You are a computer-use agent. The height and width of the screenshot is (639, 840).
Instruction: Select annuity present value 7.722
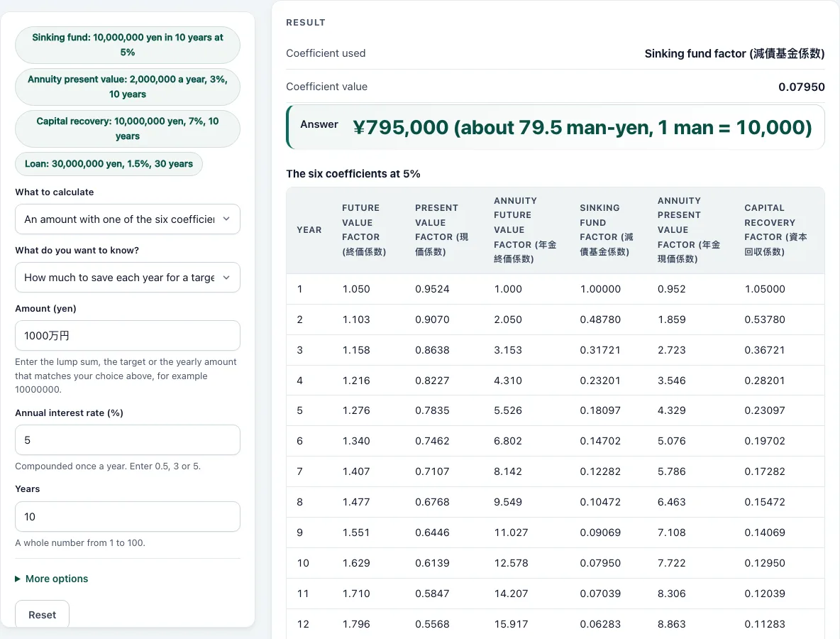click(672, 563)
